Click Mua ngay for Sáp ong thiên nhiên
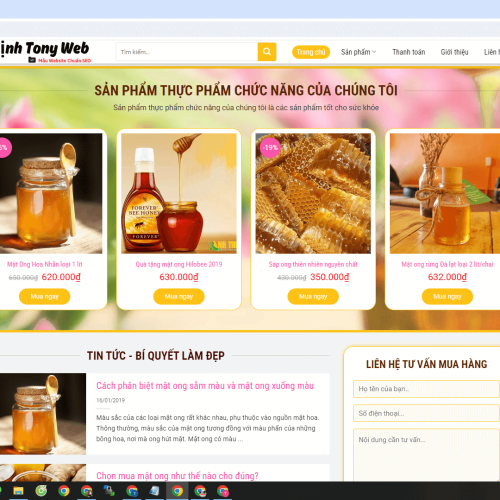The height and width of the screenshot is (500, 500). [x=313, y=296]
